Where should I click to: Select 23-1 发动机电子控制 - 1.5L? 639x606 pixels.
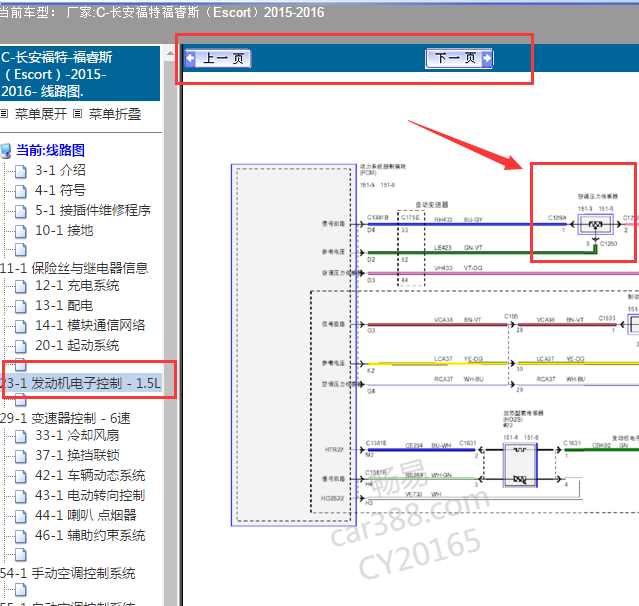[81, 383]
